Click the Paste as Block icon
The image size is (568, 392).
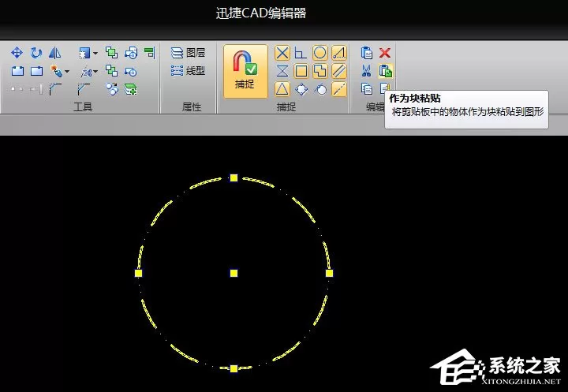pyautogui.click(x=386, y=71)
